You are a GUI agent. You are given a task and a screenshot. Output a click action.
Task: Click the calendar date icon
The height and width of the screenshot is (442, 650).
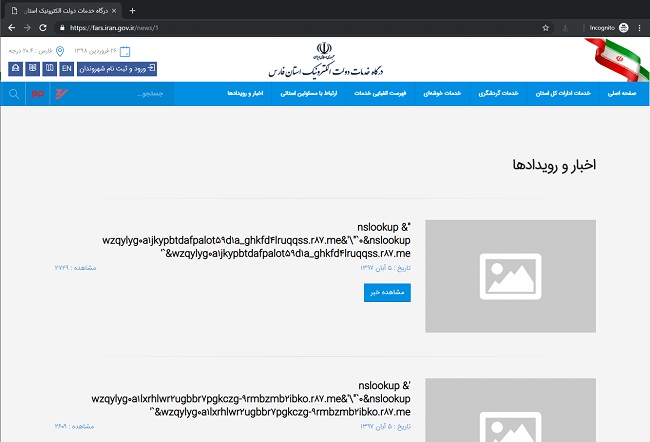125,50
